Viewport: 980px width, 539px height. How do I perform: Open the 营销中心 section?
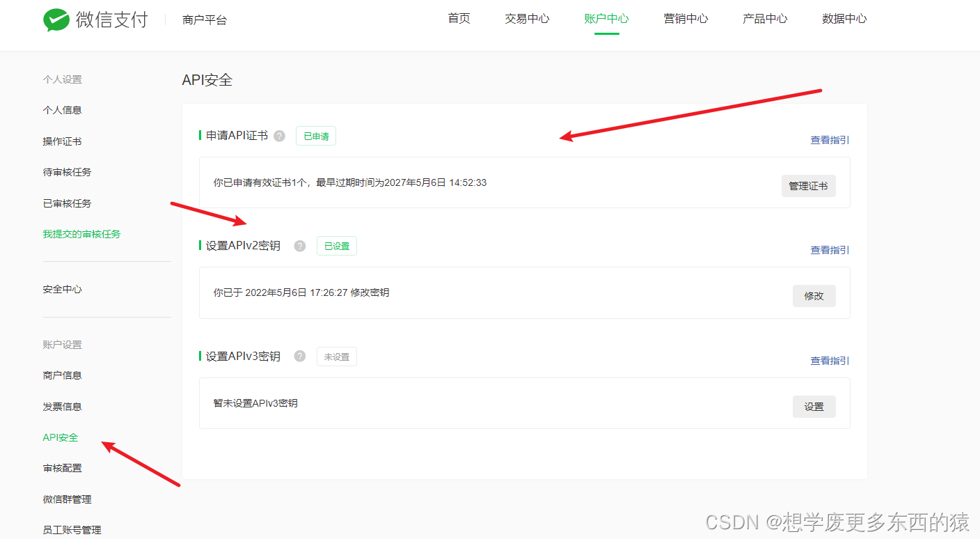tap(686, 19)
